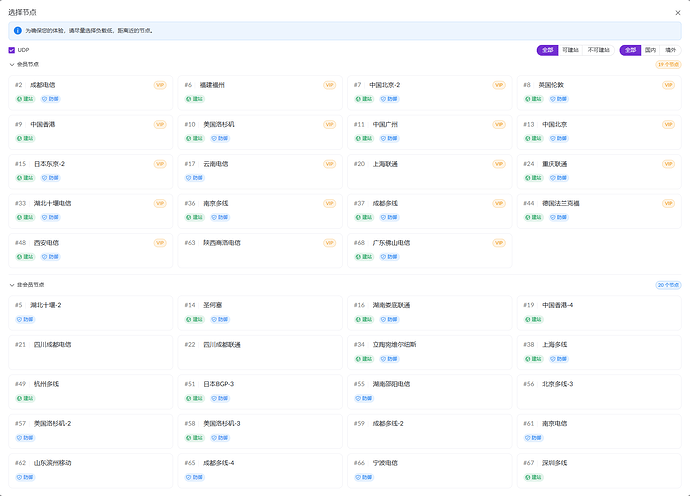
Task: Click VIP badge on node #63
Action: (x=329, y=243)
